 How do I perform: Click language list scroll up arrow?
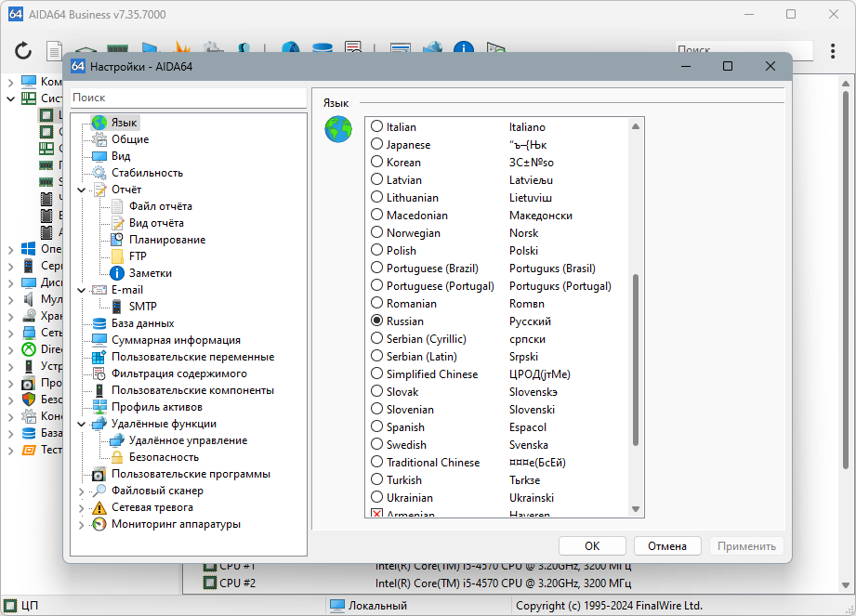pos(636,126)
